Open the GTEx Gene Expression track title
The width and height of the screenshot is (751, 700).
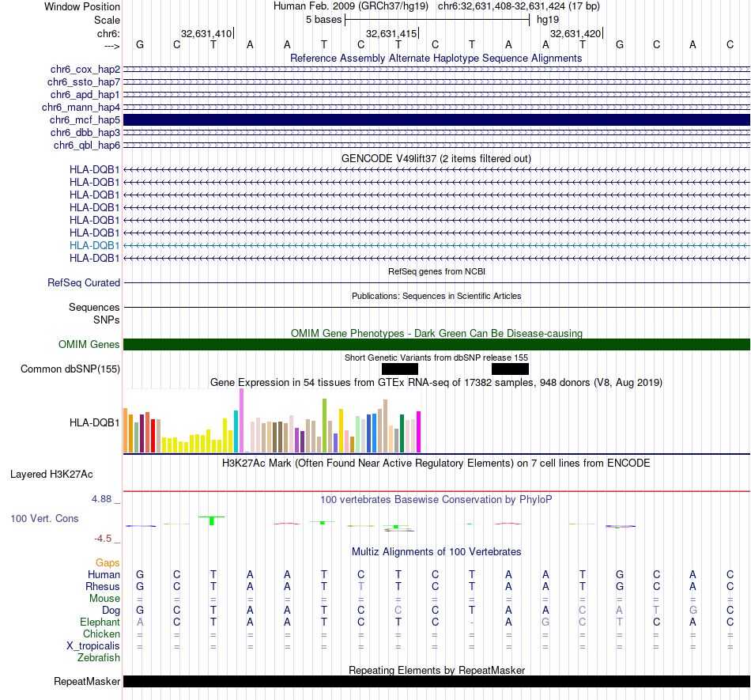tap(436, 382)
